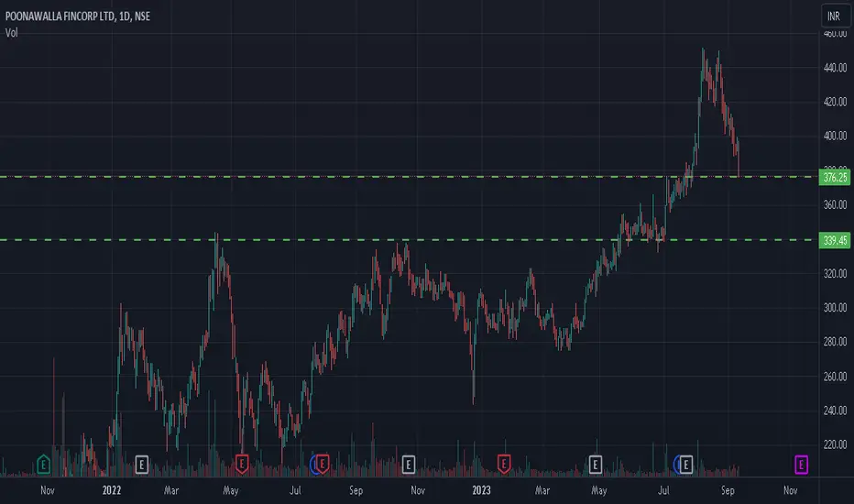854x504 pixels.
Task: Click the Sep label after 2023
Action: [x=728, y=490]
